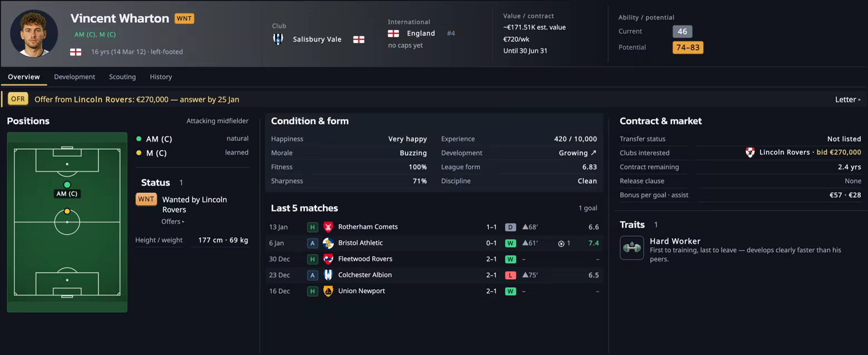
Task: Click the Hard Worker dumbbell trait icon
Action: (632, 248)
